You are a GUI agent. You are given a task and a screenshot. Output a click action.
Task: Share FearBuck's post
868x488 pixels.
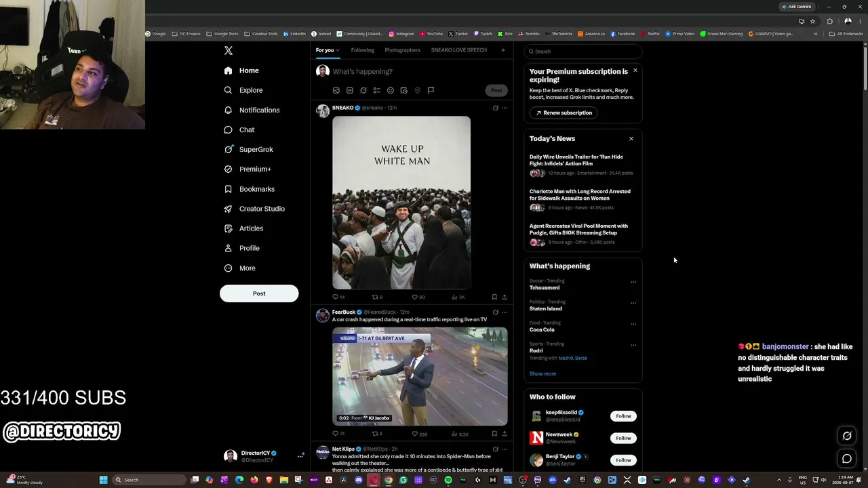pos(504,434)
